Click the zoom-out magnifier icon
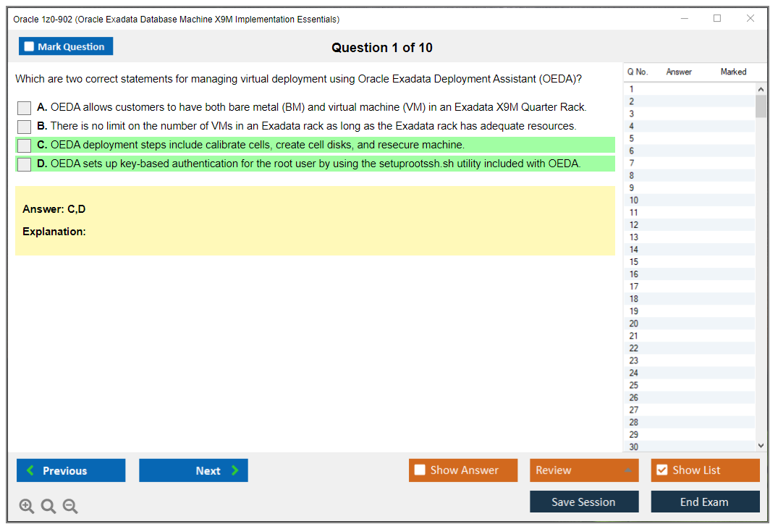Viewport: 778px width, 532px height. click(69, 506)
